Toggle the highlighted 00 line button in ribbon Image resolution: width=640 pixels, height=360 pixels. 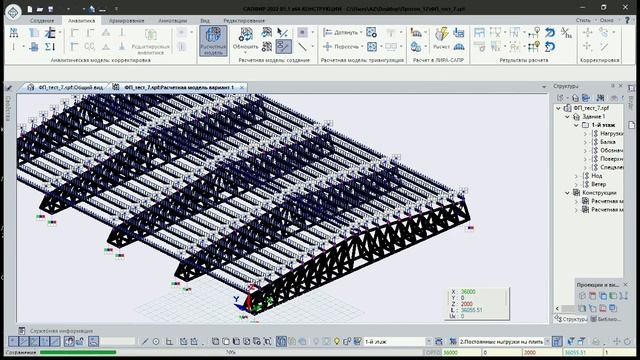(x=284, y=47)
